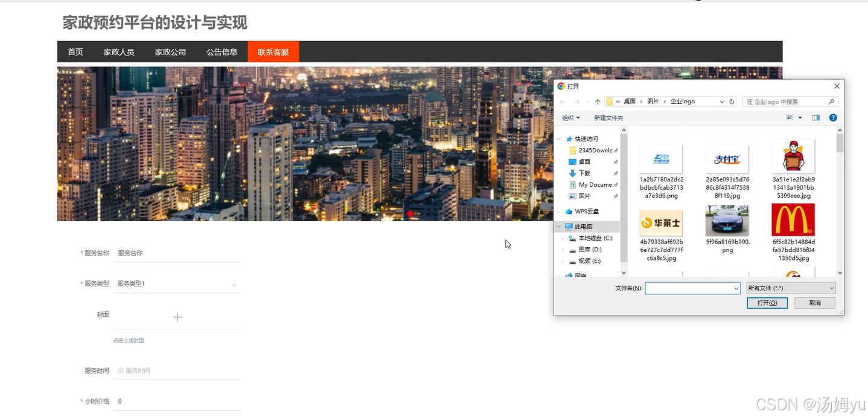
Task: Toggle the preview pane icon
Action: pyautogui.click(x=815, y=118)
